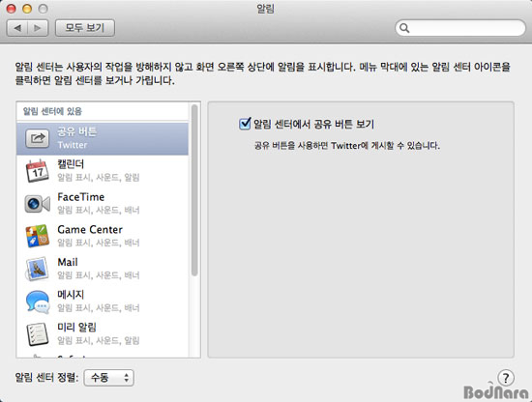This screenshot has height=402, width=532.
Task: Open the Calendar (캘린더) app icon
Action: coord(37,171)
